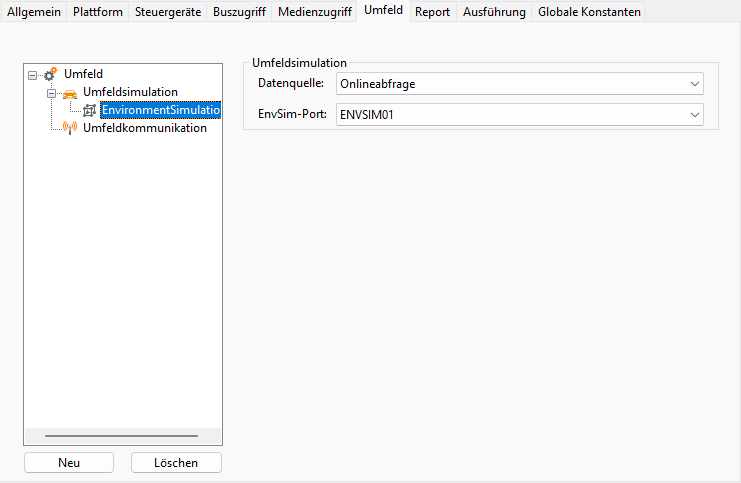Click the EnvironmentSimulation node icon
741x483 pixels.
(89, 111)
